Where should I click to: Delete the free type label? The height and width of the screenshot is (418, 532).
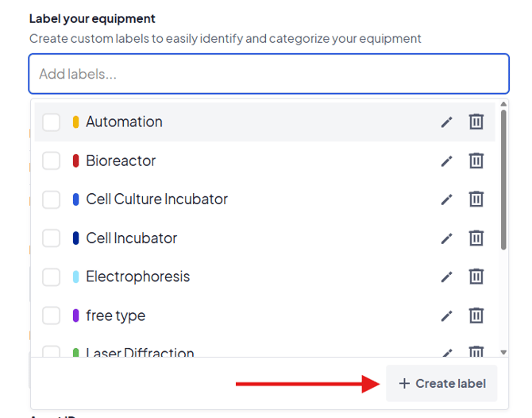tap(476, 315)
